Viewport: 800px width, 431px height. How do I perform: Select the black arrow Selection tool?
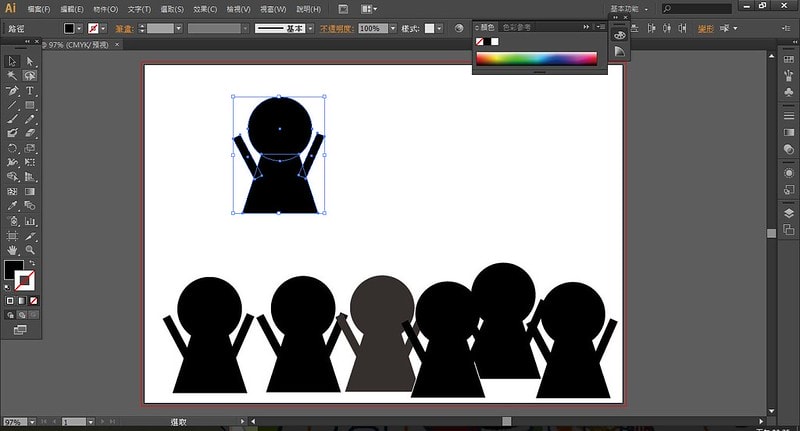point(12,61)
